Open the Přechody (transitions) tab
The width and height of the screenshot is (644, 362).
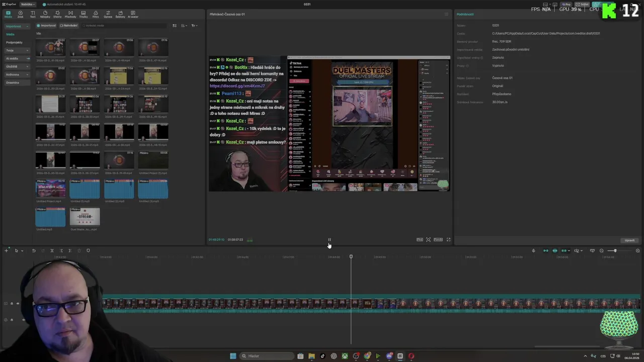(x=70, y=14)
